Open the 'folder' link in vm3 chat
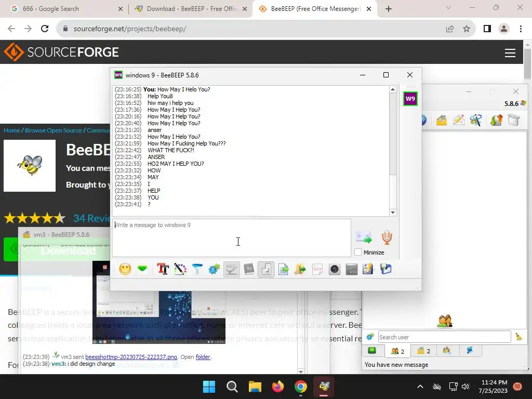Viewport: 532px width, 399px height. [x=203, y=357]
